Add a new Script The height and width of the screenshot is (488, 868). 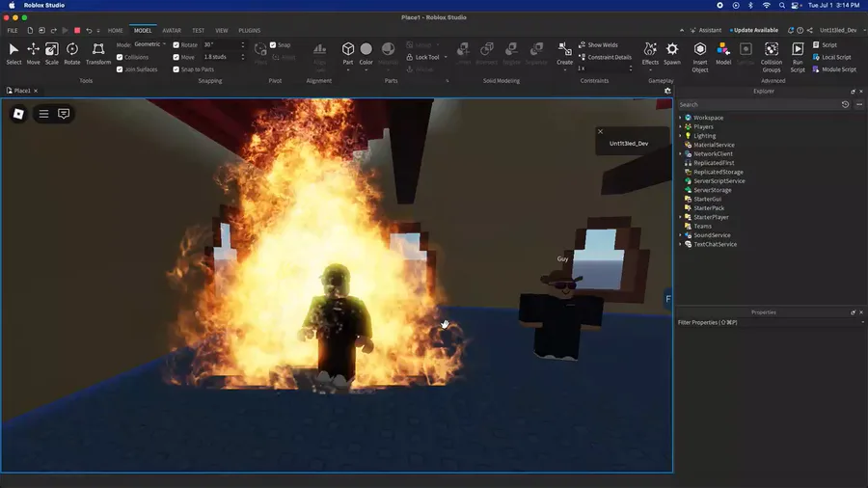825,44
